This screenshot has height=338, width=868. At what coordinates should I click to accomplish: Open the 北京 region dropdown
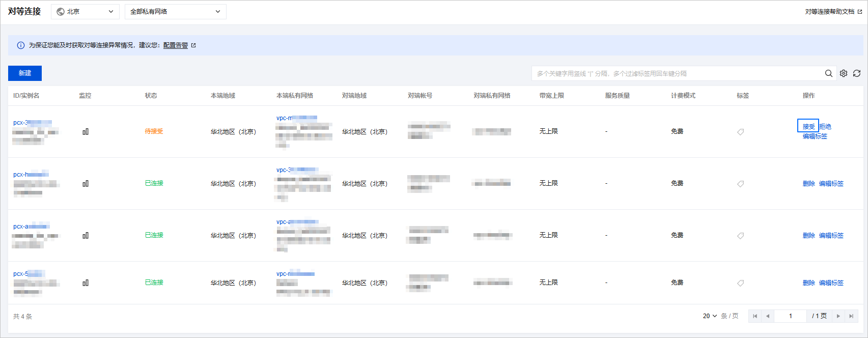(85, 12)
